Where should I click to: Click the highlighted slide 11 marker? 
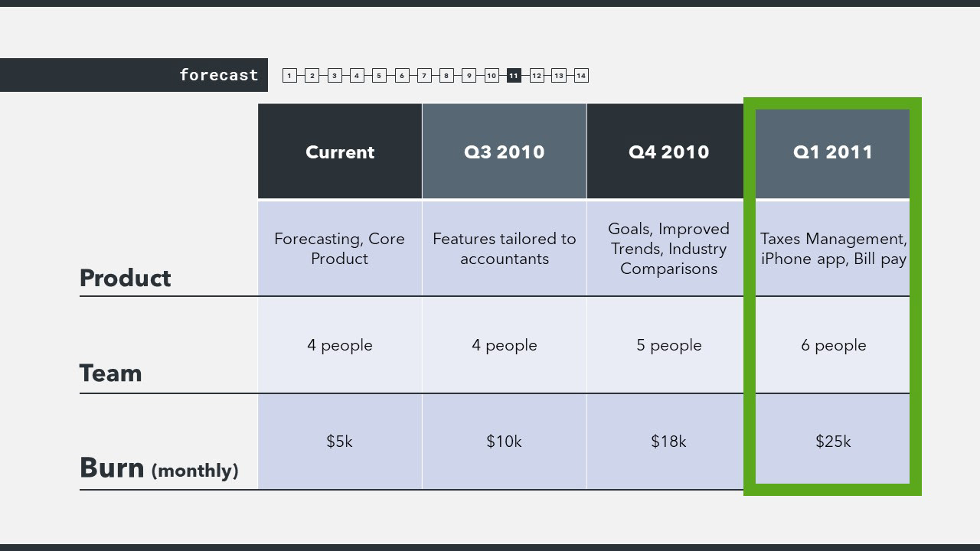tap(514, 75)
